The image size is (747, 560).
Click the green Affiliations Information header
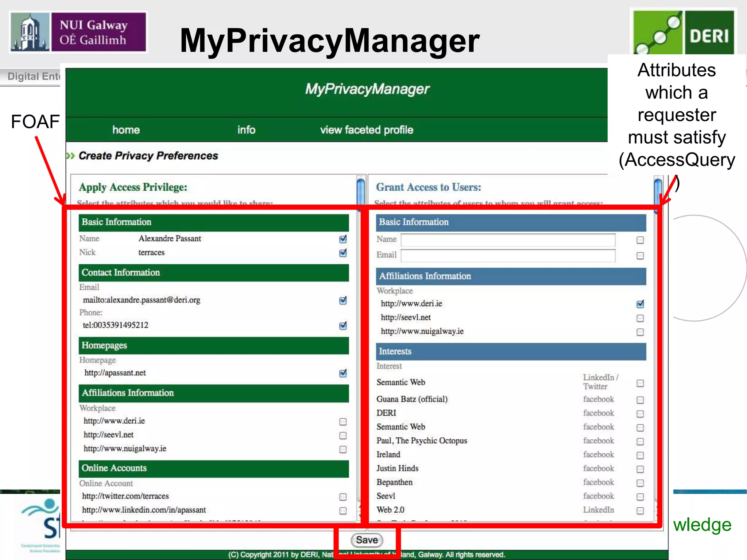tap(214, 393)
